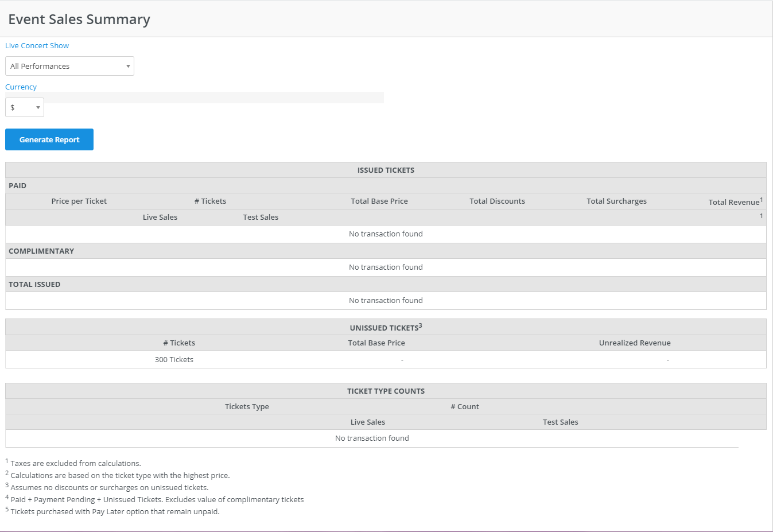773x532 pixels.
Task: Select the COMPLIMENTARY section row label
Action: [41, 251]
